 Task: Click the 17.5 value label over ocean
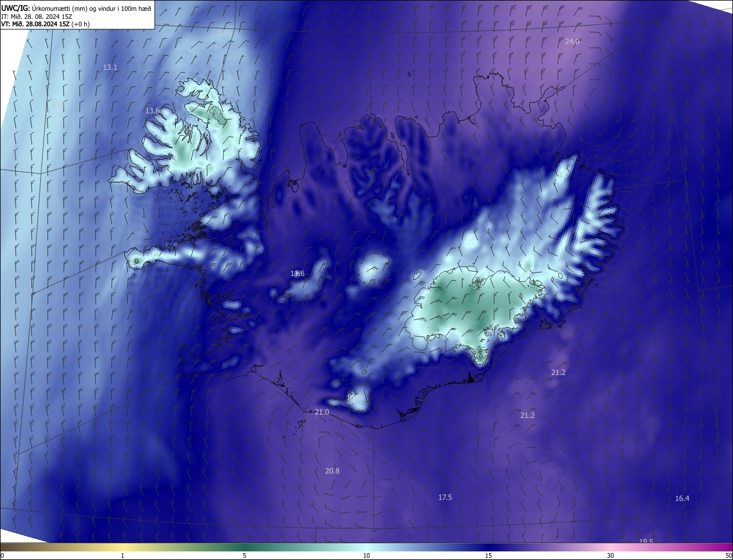coord(445,498)
